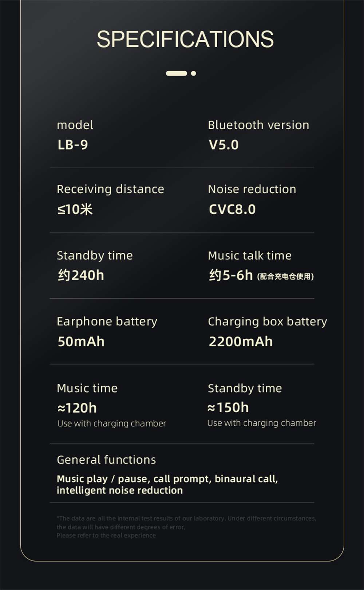Click the Noise reduction label
The height and width of the screenshot is (590, 364).
[x=252, y=189]
